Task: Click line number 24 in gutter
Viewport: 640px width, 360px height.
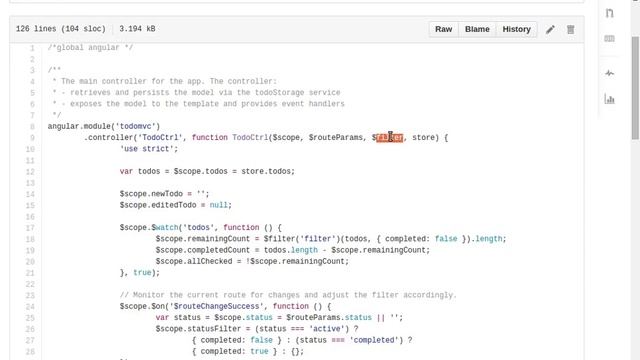Action: click(x=30, y=307)
